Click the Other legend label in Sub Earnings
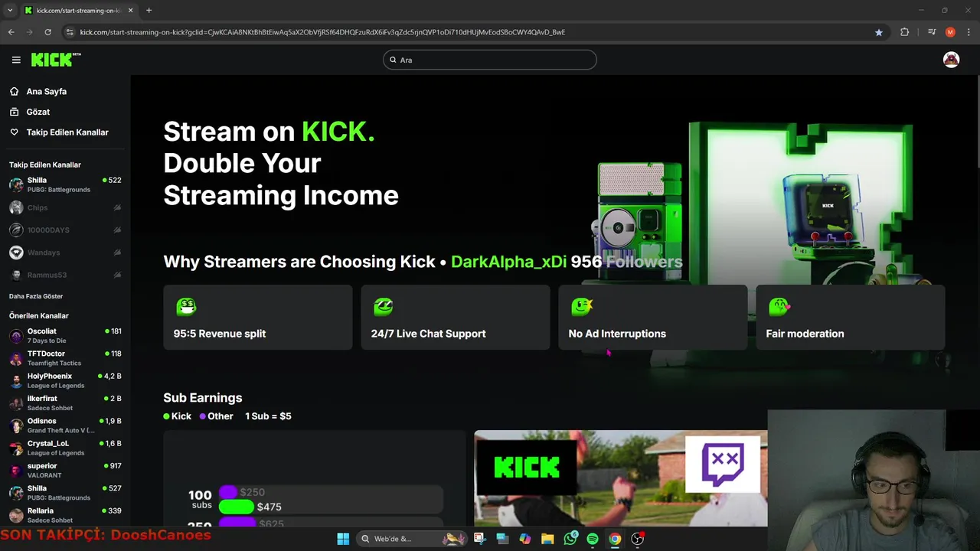 point(220,416)
